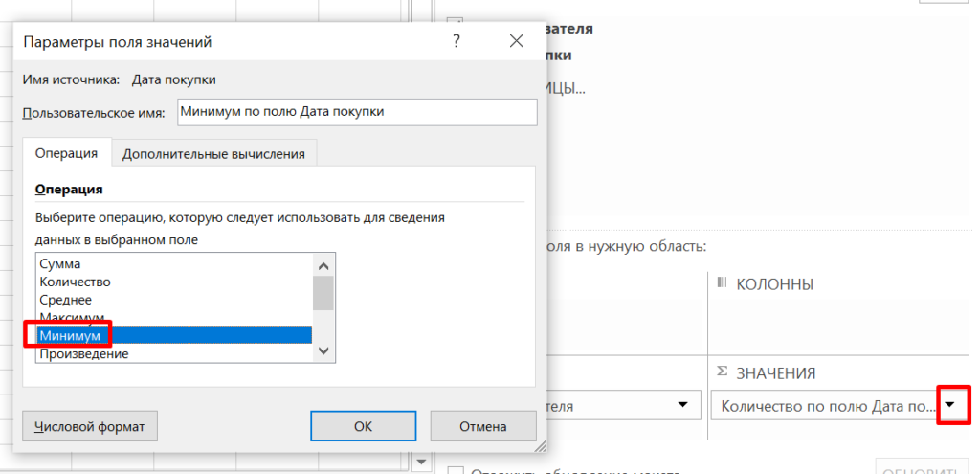Edit the Пользовательское имя text field
Screen dimensions: 980x474
click(357, 113)
